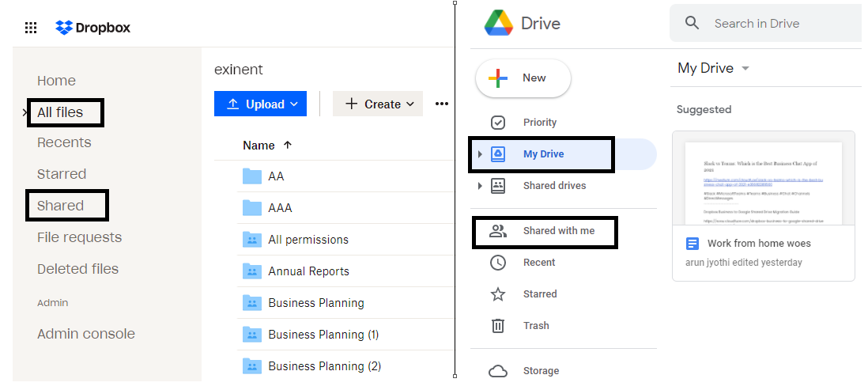
Task: Expand the Shared drives tree arrow
Action: click(x=480, y=186)
